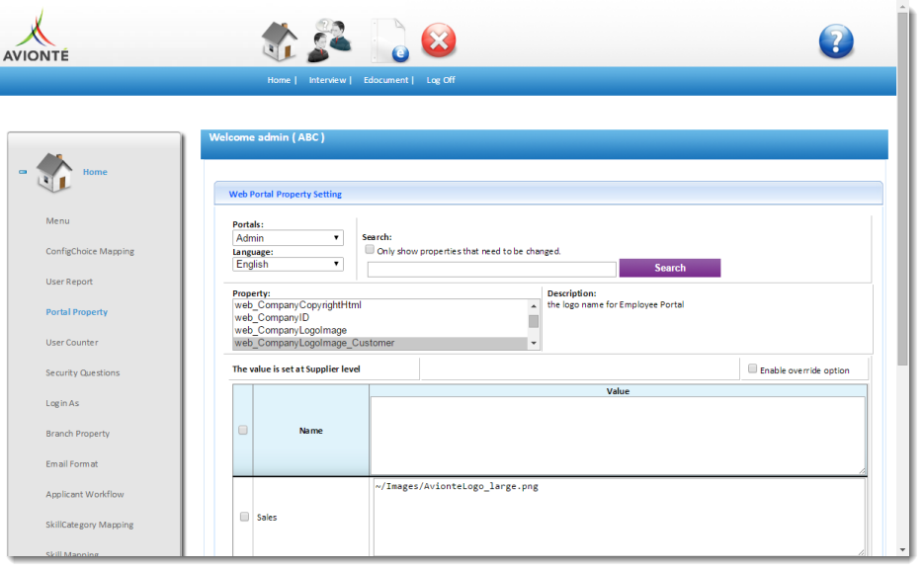Click the Avionte logo
Viewport: 924px width, 571px height.
[x=36, y=37]
